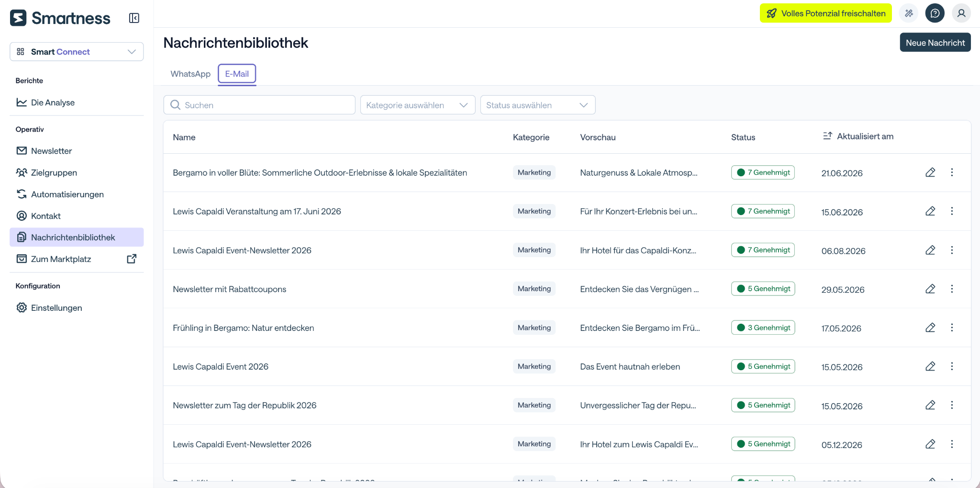Open more options for Bergamo in voller Blüte
This screenshot has width=980, height=488.
coord(952,172)
